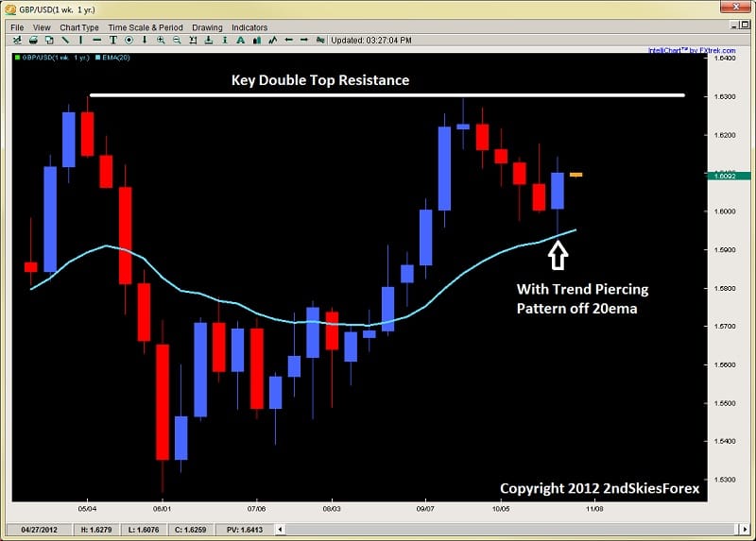Viewport: 756px width, 541px height.
Task: Select the down arrow marker tool
Action: point(145,41)
